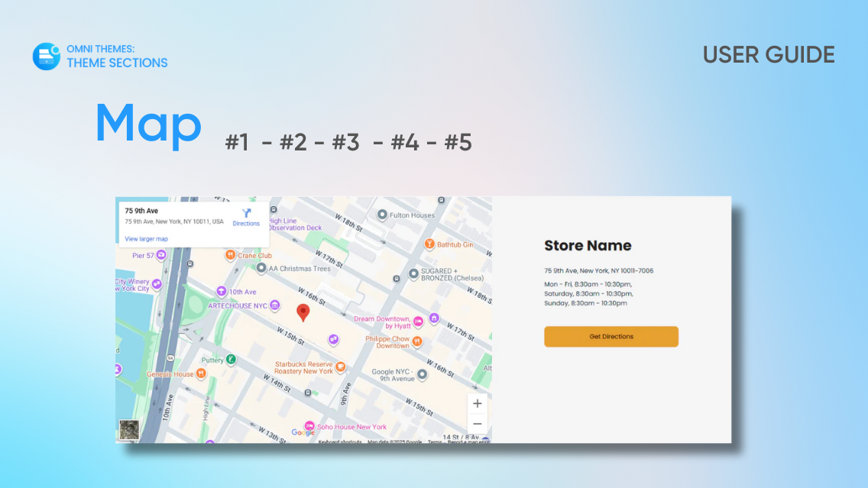Click the store address '75 9th Ave, New York, NY 10011-7006'

[598, 270]
